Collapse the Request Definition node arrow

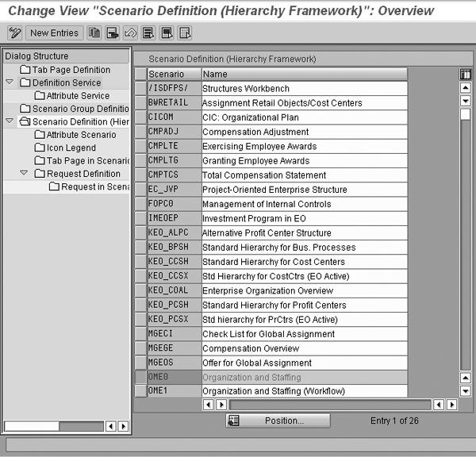pyautogui.click(x=24, y=174)
